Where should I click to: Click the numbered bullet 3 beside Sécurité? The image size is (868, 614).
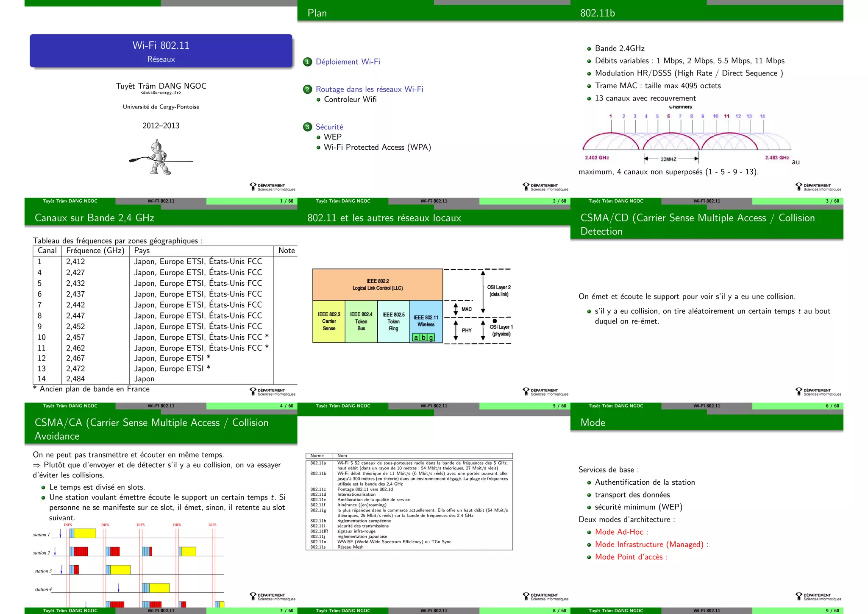(x=308, y=127)
